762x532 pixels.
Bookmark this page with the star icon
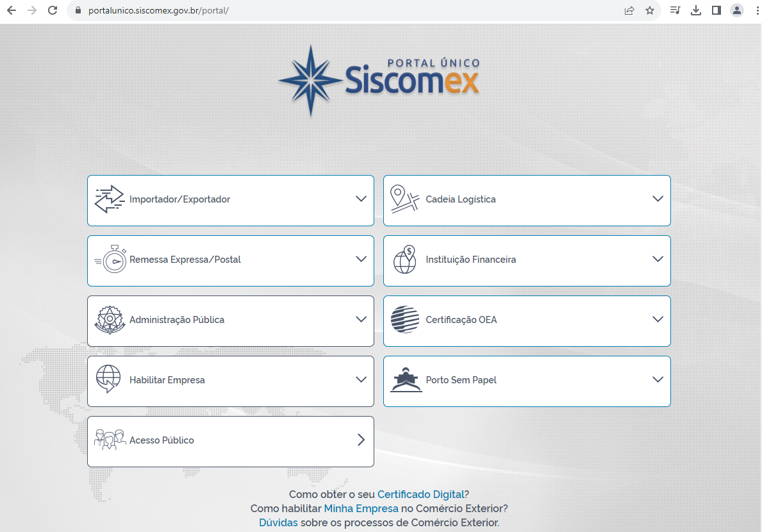click(650, 10)
